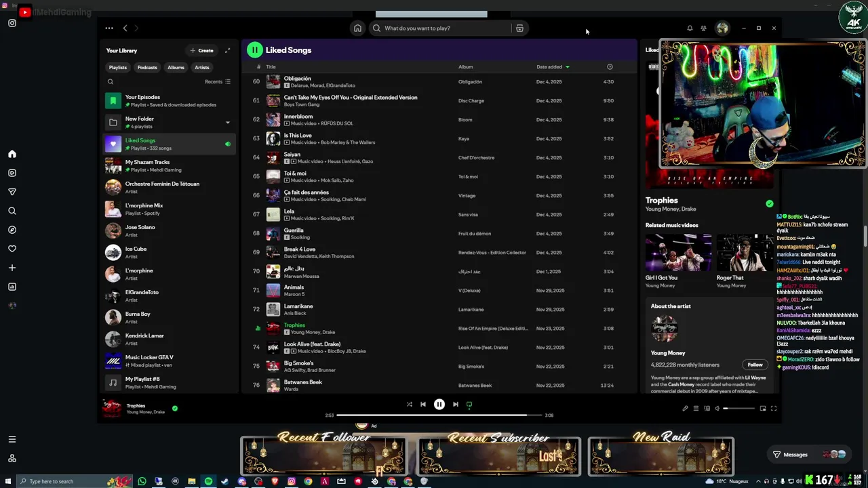Open the Recents sort dropdown
Image resolution: width=868 pixels, height=488 pixels.
(x=218, y=81)
